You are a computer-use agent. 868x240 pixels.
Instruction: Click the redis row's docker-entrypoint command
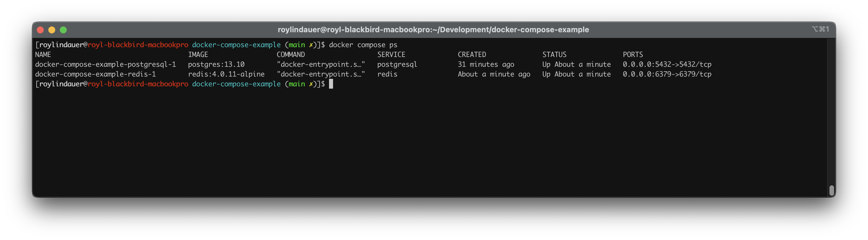point(321,74)
